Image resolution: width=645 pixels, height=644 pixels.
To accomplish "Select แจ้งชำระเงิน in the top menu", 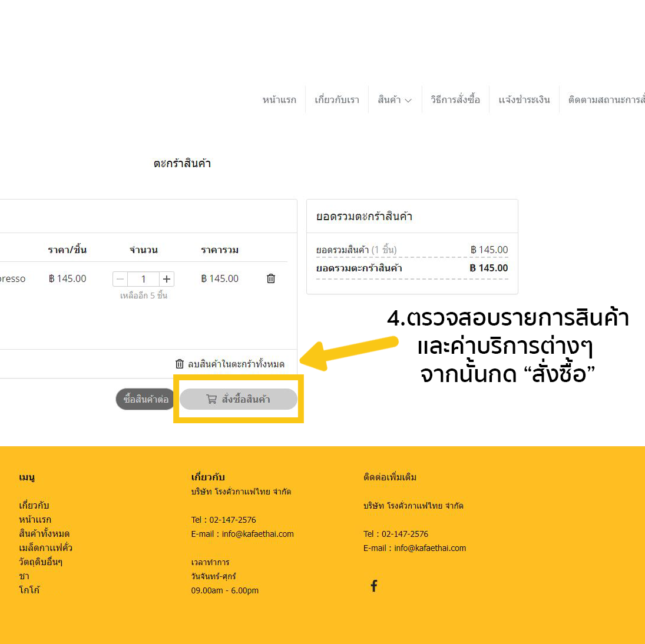I will [x=524, y=100].
